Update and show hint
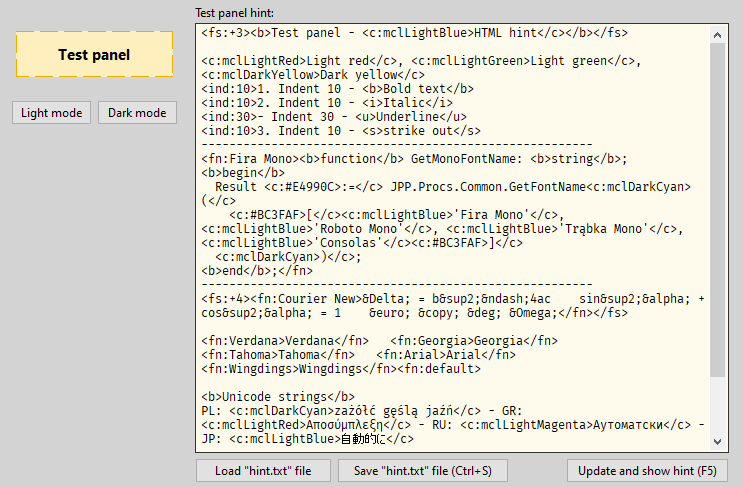 tap(647, 471)
